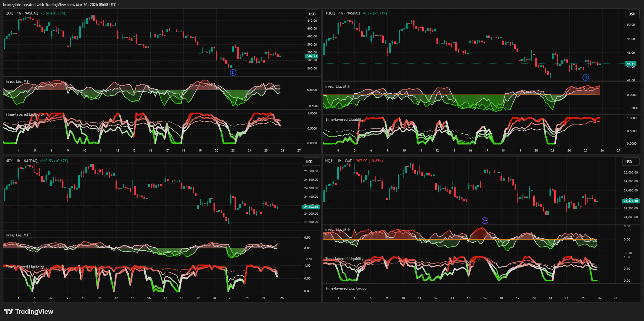Image resolution: width=644 pixels, height=321 pixels.
Task: Open the USD currency selector on QQQ chart
Action: (x=312, y=14)
